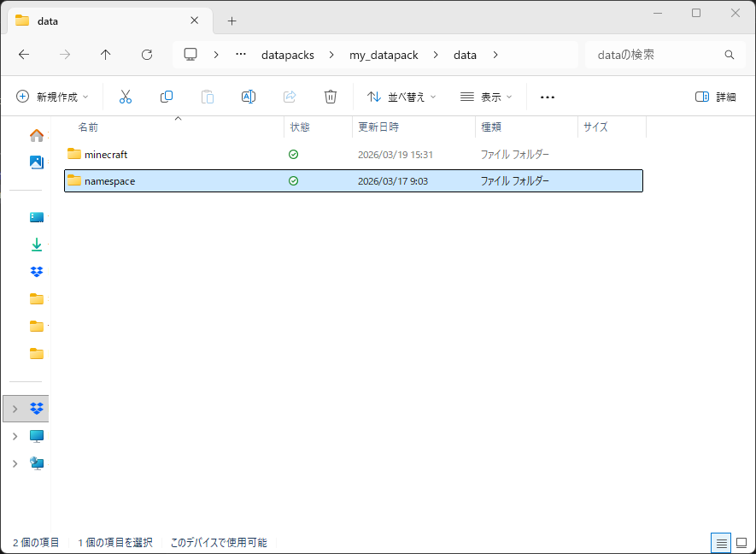Rename the selection using rename icon
This screenshot has width=756, height=554.
point(249,97)
